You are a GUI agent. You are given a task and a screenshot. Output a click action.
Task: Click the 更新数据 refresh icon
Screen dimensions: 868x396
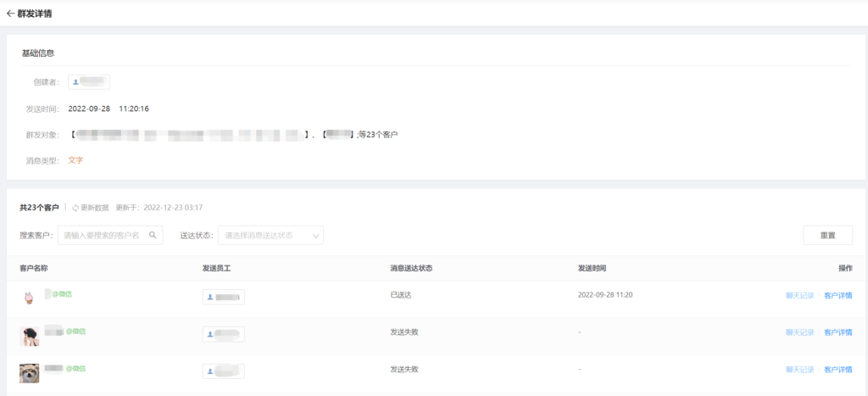point(75,208)
